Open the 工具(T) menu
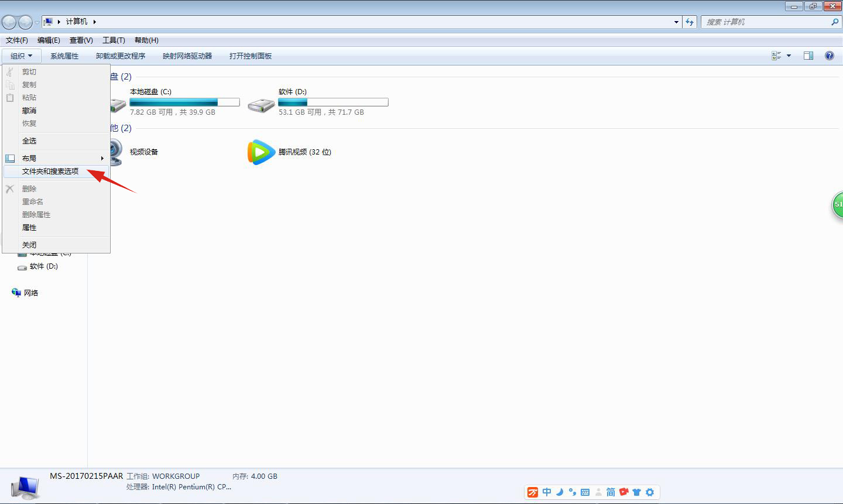This screenshot has height=504, width=843. [x=114, y=40]
